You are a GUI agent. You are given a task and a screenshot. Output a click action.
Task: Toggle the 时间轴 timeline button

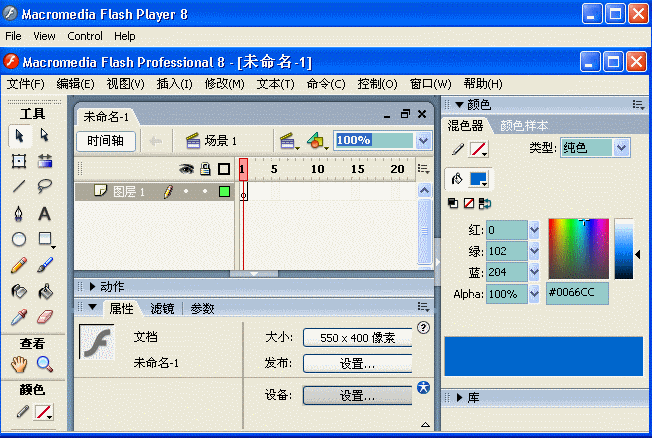[x=106, y=141]
